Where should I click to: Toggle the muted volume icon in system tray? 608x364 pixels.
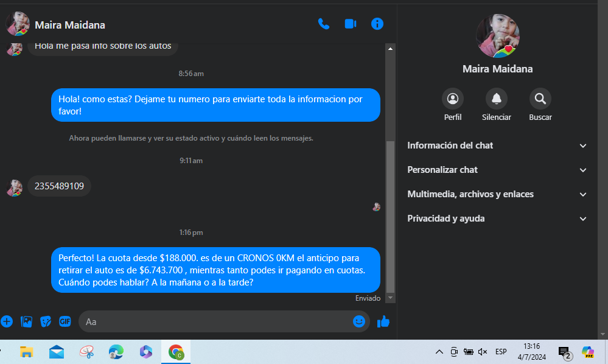click(x=483, y=352)
